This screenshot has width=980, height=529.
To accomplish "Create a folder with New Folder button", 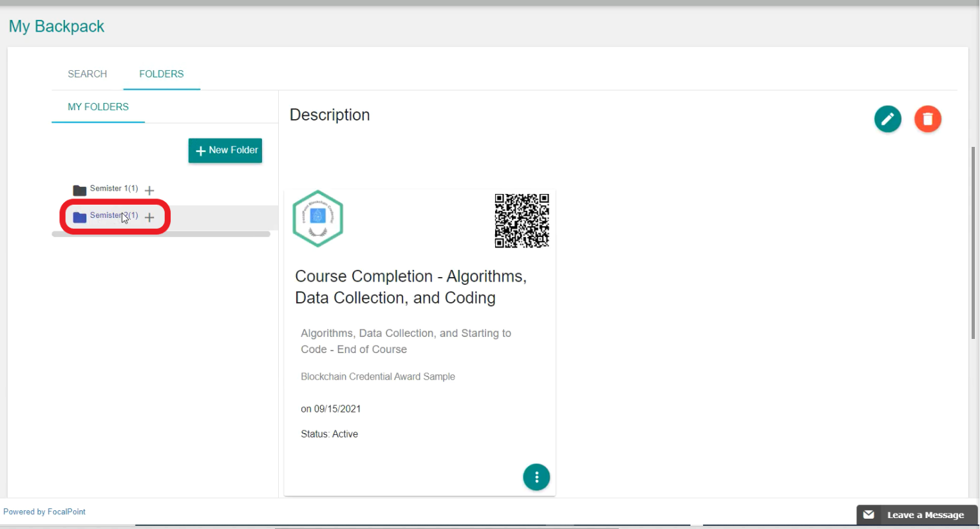I will click(x=225, y=151).
